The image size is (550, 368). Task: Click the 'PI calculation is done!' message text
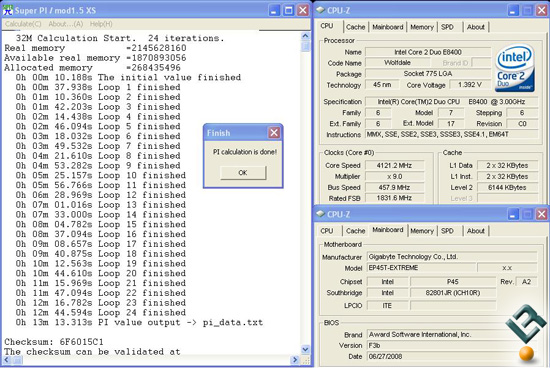(245, 152)
